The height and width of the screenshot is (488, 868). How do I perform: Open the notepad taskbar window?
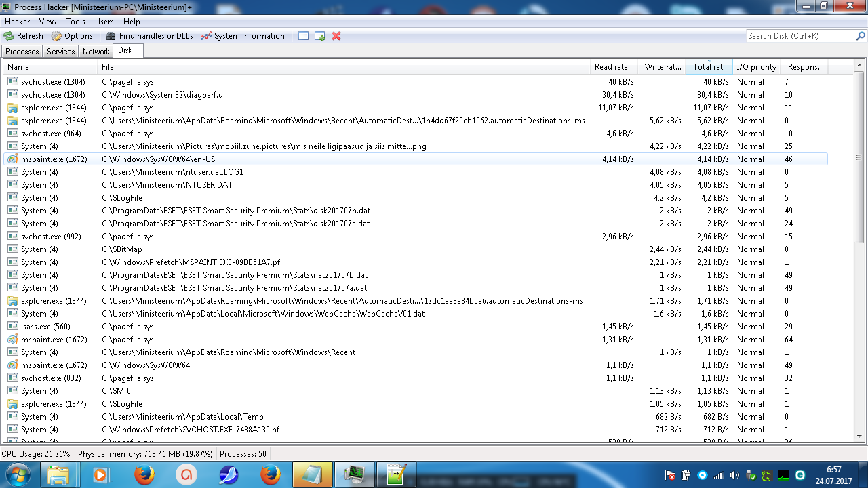click(313, 474)
